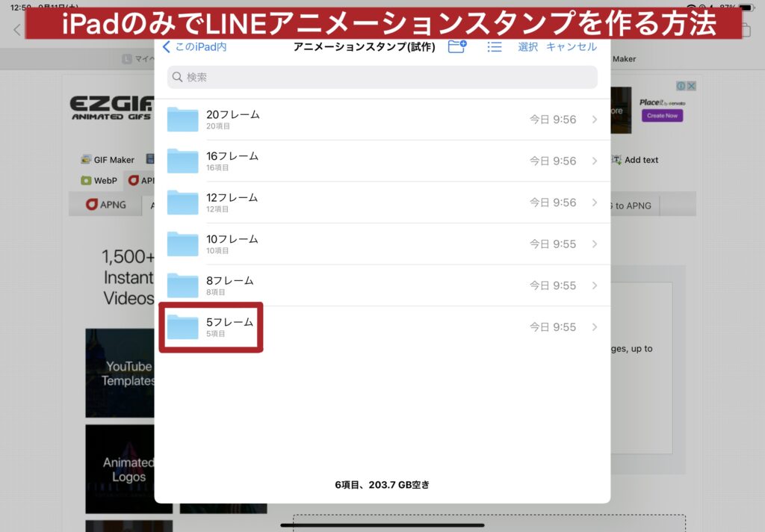Open the 16フレーム folder
Viewport: 765px width, 532px height.
click(382, 161)
